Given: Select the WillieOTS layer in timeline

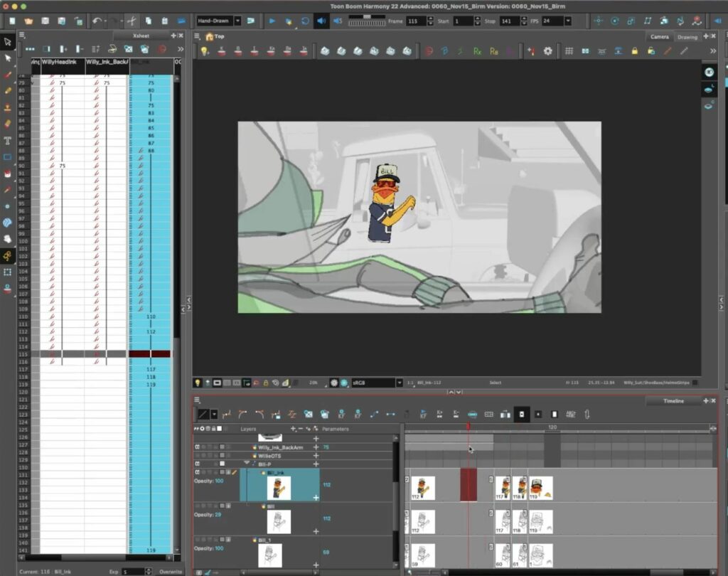Looking at the screenshot, I should (x=269, y=456).
